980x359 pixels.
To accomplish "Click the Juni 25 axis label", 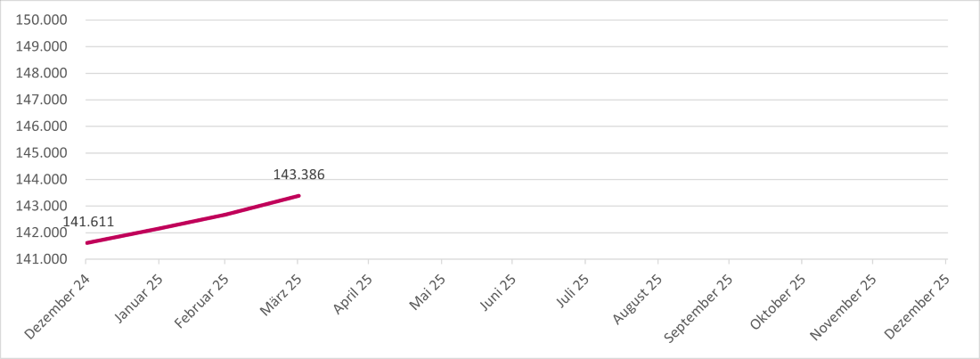I will [497, 294].
